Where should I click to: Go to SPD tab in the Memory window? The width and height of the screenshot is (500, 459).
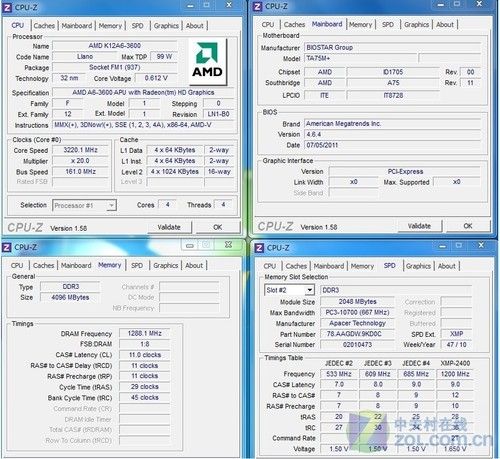137,266
